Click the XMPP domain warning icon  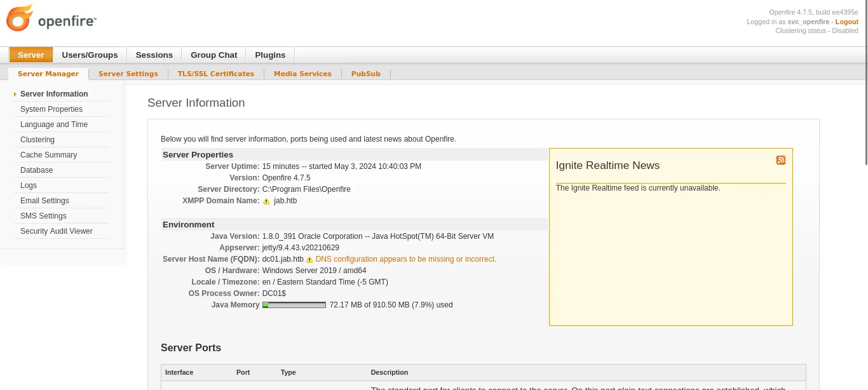click(266, 201)
